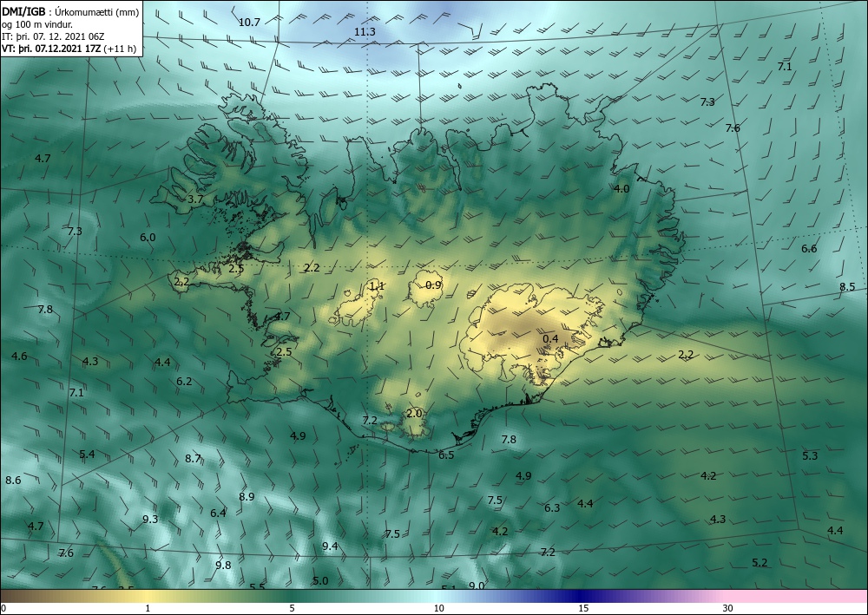Click the 6.0 value label
The image size is (868, 615).
148,238
